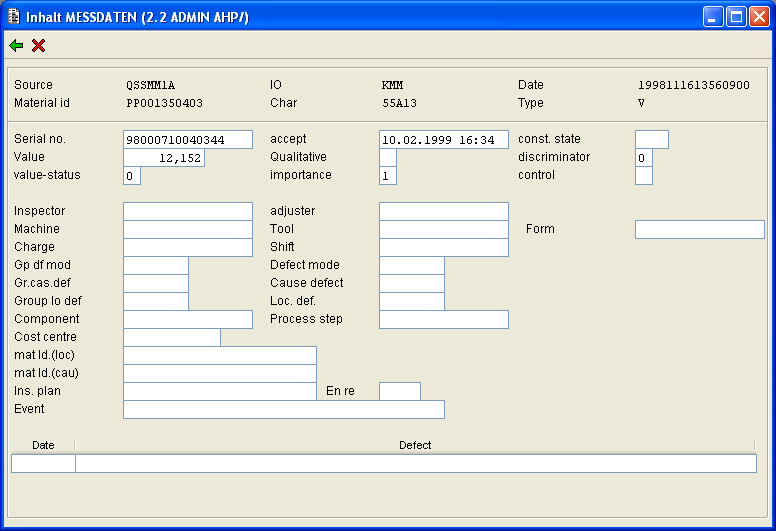
Task: Click the Source value QSSMM1A
Action: coord(150,86)
